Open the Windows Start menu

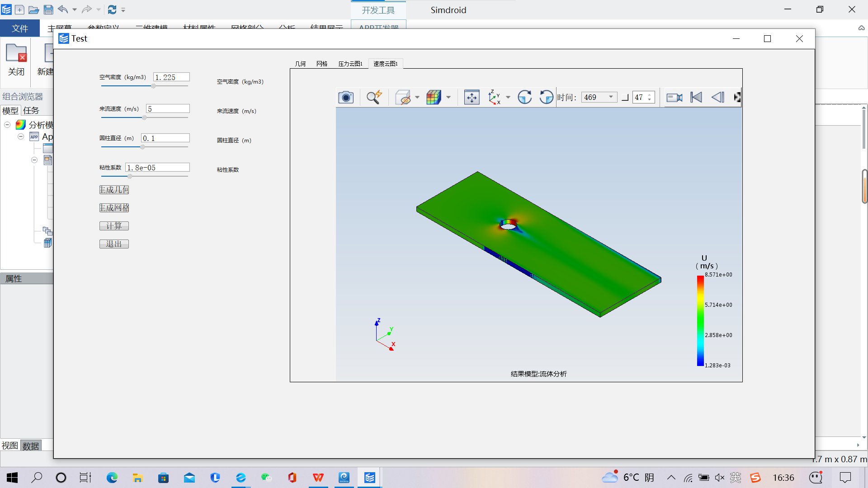(12, 478)
